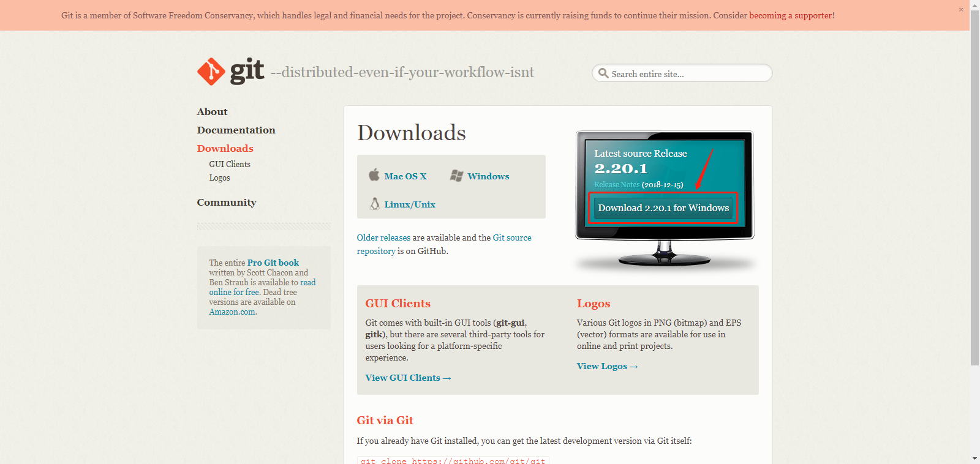Click the Linux penguin icon
Viewport: 980px width, 464px height.
click(x=375, y=204)
